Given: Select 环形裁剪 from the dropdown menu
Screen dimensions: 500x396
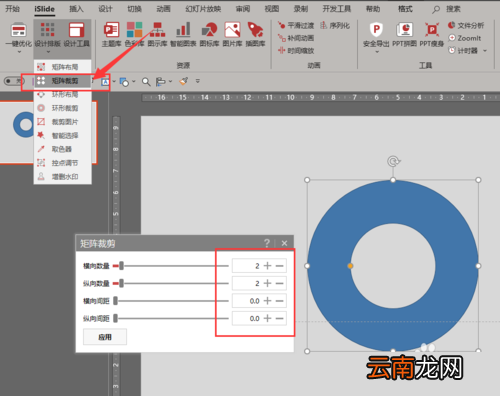Looking at the screenshot, I should point(63,108).
